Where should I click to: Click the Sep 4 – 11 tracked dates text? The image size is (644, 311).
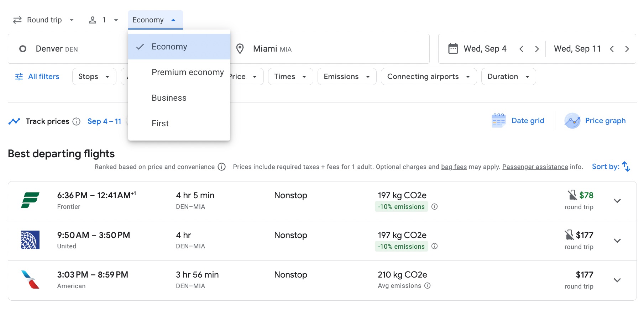pos(104,121)
